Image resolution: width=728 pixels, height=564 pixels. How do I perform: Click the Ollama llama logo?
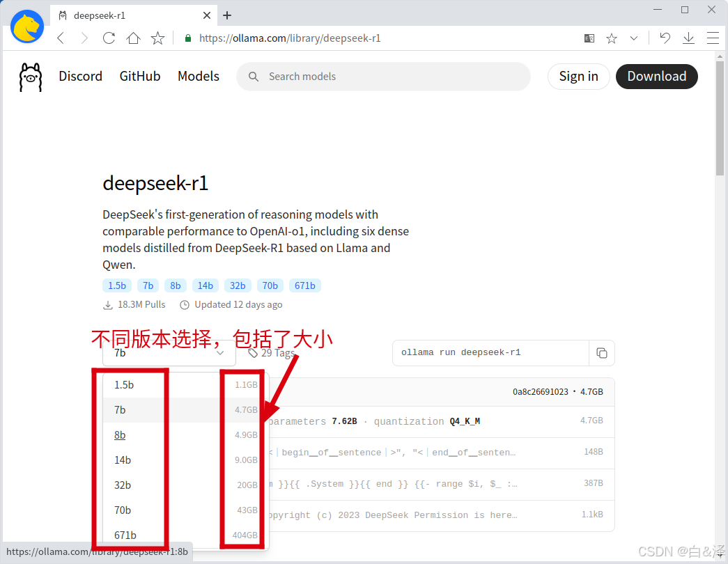coord(31,77)
